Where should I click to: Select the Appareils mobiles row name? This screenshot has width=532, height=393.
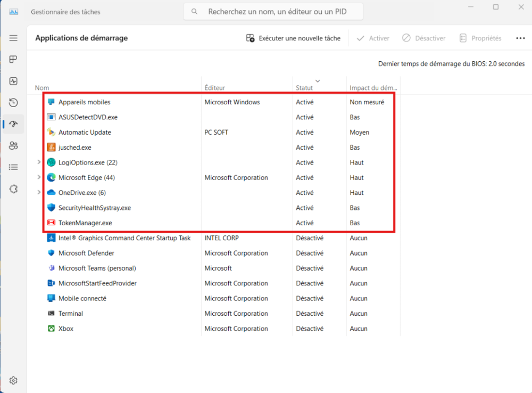click(85, 102)
